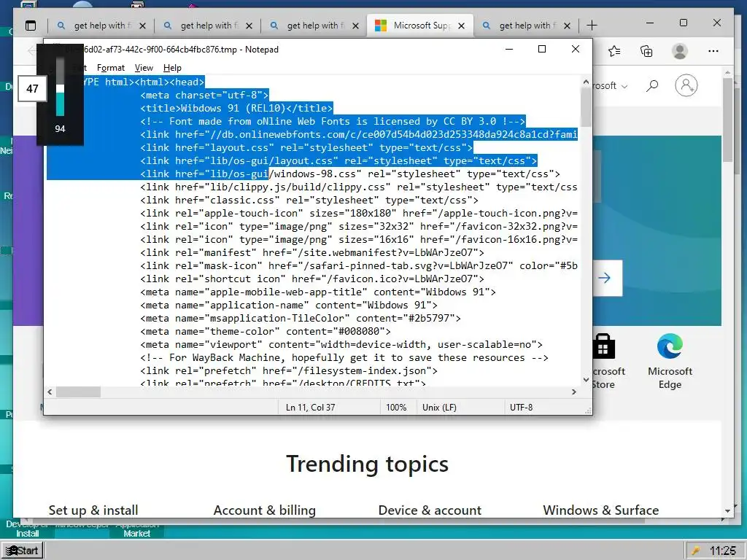Click the Edge page scroll down arrow
This screenshot has height=560, width=747.
coord(727,511)
